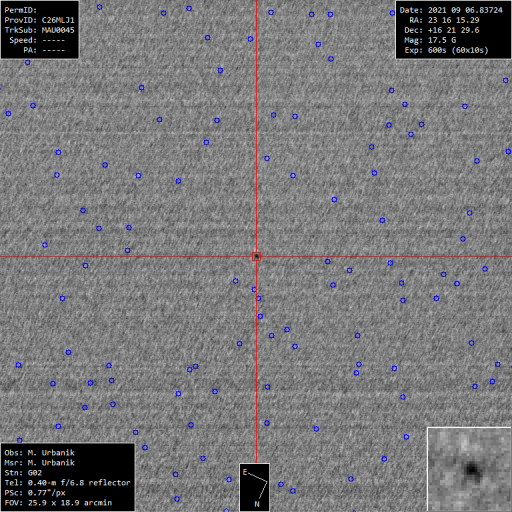Select the ProvID C26MLJ1 field
Viewport: 512px width, 512px height.
[39, 20]
